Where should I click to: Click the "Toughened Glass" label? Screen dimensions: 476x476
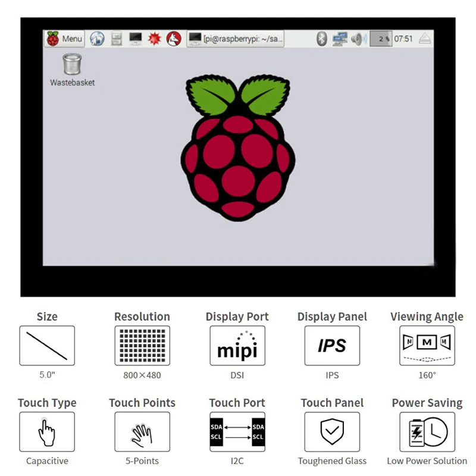332,461
